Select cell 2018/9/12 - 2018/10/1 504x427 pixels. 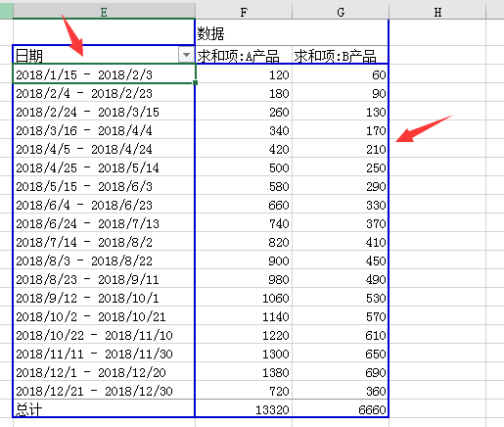pos(104,297)
